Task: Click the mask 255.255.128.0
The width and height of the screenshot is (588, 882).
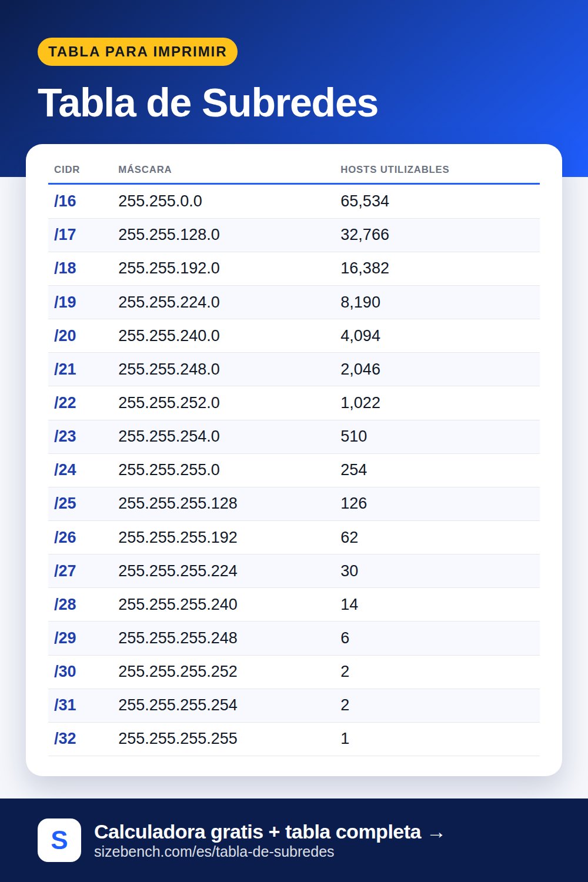Action: tap(169, 235)
